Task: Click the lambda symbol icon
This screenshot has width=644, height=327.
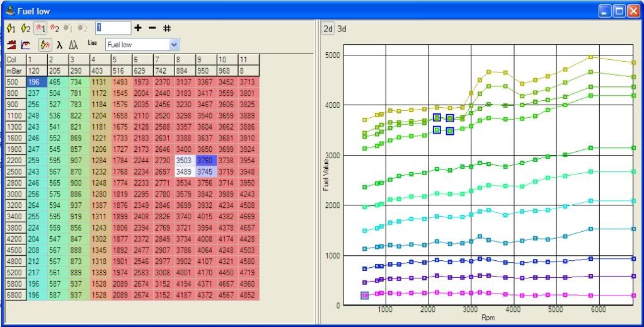Action: coord(59,45)
